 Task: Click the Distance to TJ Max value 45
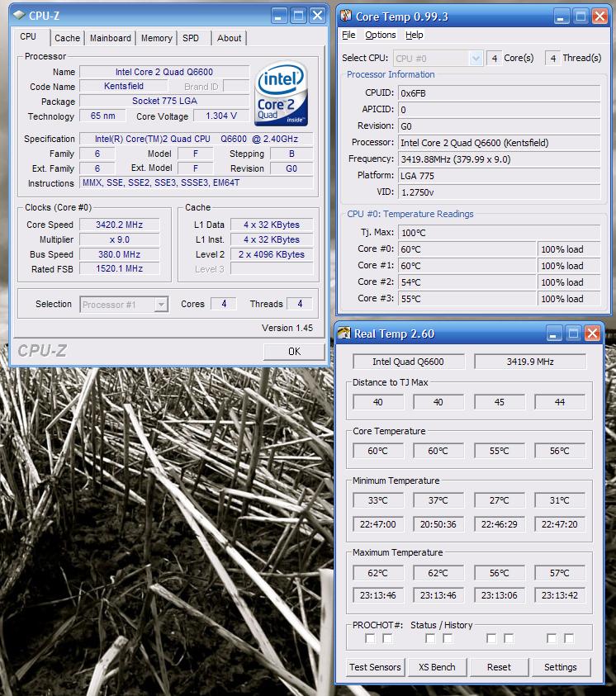(500, 402)
